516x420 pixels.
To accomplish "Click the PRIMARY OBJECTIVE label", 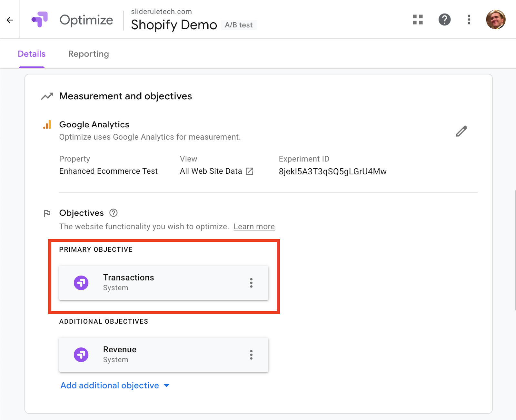I will (x=96, y=249).
